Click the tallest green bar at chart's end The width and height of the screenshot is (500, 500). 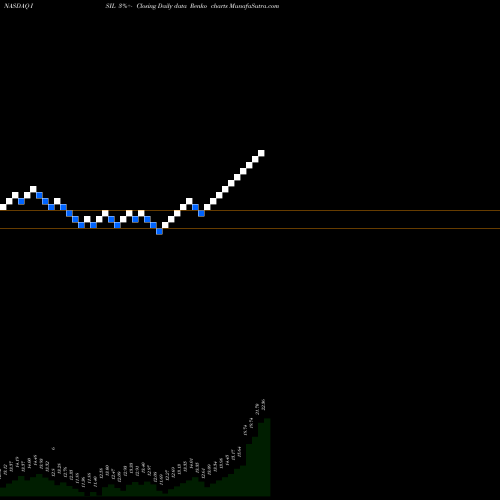(267, 457)
